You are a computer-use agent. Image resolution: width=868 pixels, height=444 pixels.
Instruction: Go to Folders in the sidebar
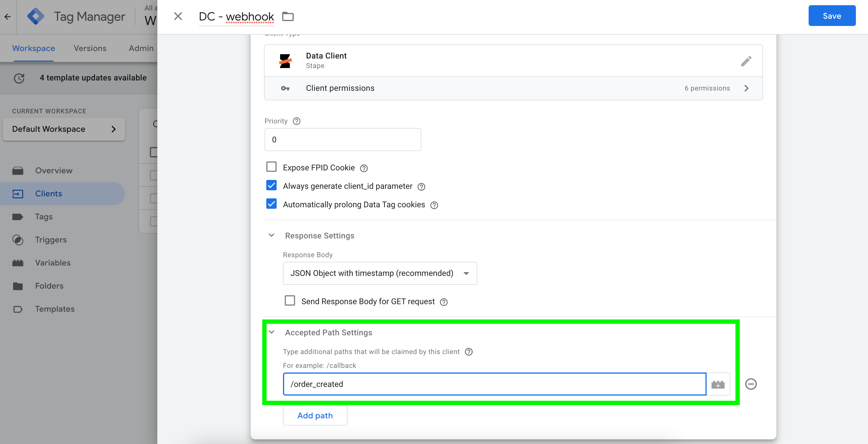(x=62, y=286)
